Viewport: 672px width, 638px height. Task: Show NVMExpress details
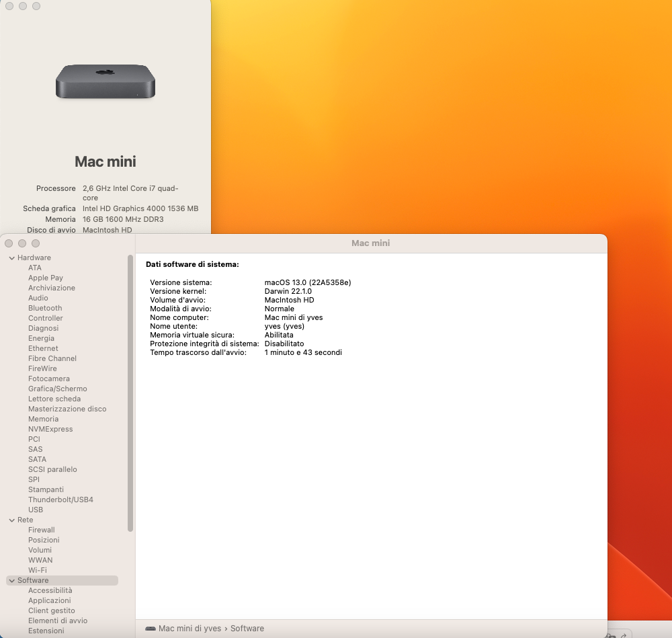[x=50, y=429]
